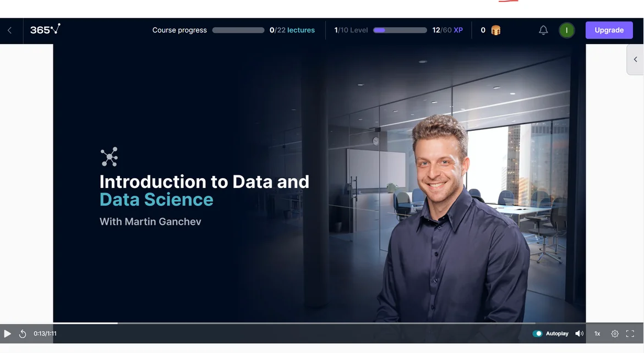Click the back arrow in header
The image size is (644, 353).
click(9, 31)
